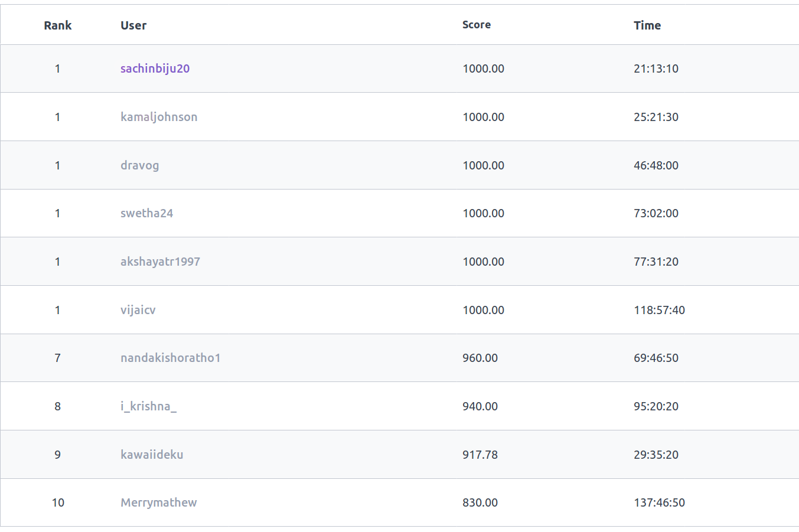Select the 960.00 score value
799x532 pixels.
point(480,358)
